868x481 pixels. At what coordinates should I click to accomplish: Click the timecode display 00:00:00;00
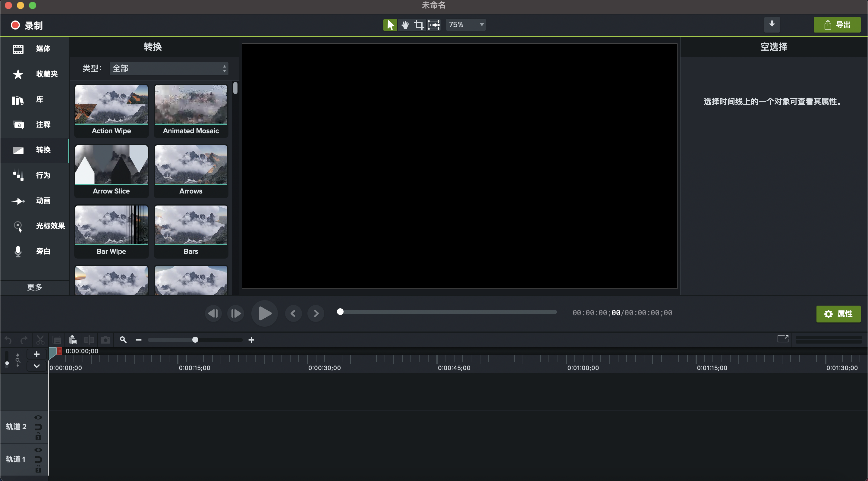[x=622, y=313]
